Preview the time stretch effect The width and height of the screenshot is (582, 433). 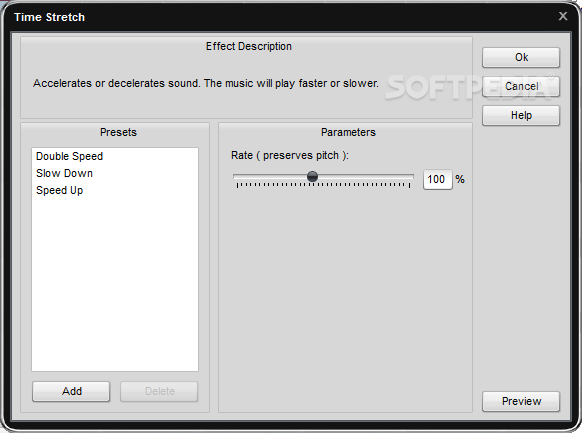521,401
